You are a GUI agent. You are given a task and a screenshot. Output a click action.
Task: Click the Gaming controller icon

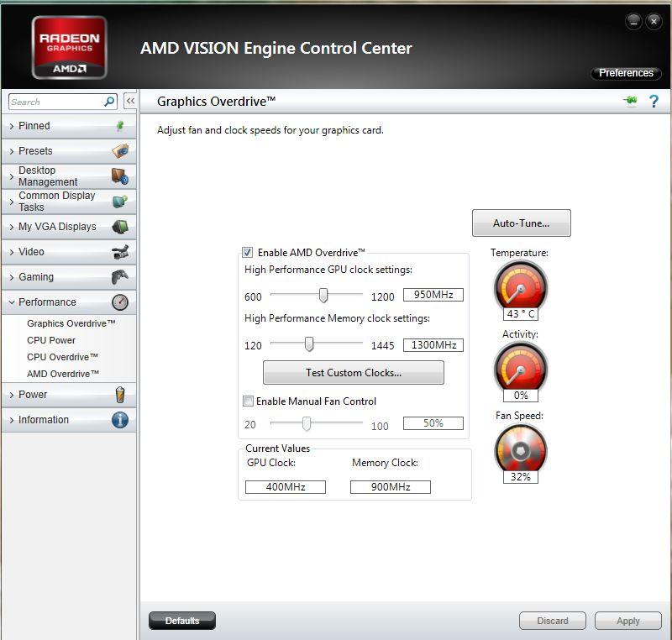pyautogui.click(x=120, y=277)
